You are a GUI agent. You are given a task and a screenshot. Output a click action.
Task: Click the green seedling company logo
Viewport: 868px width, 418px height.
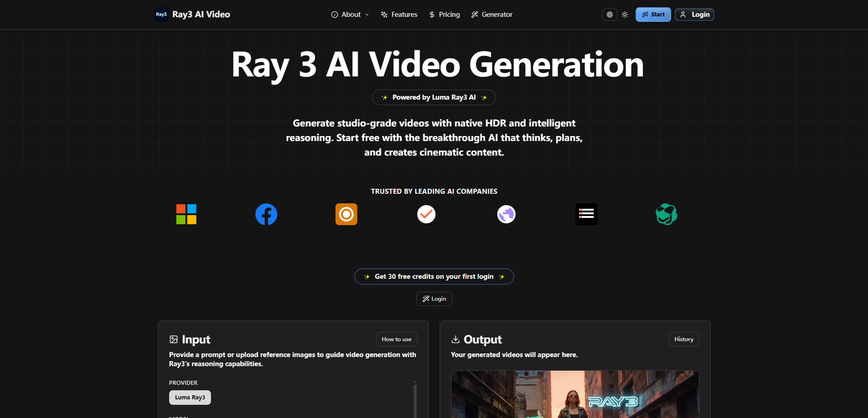click(666, 214)
